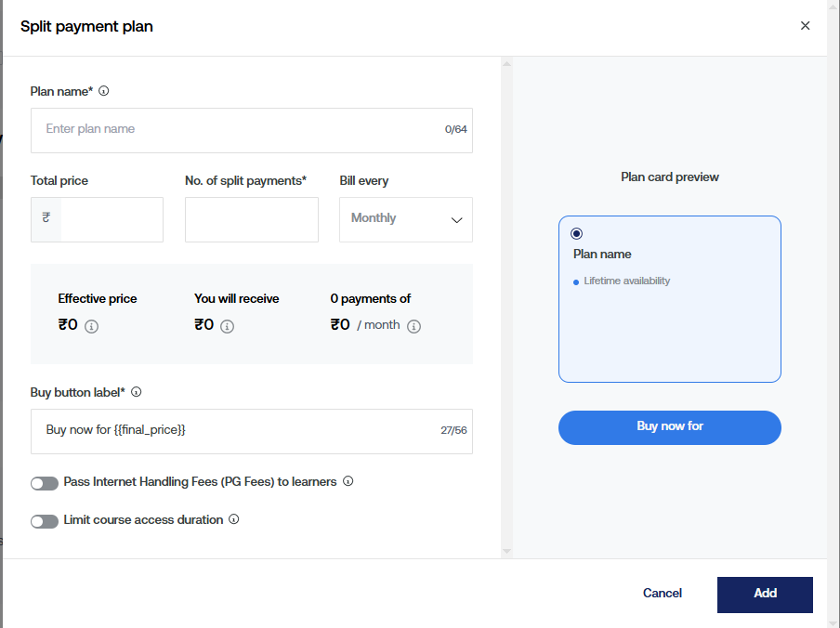Click info icon beside payments per month
This screenshot has width=840, height=628.
(413, 326)
